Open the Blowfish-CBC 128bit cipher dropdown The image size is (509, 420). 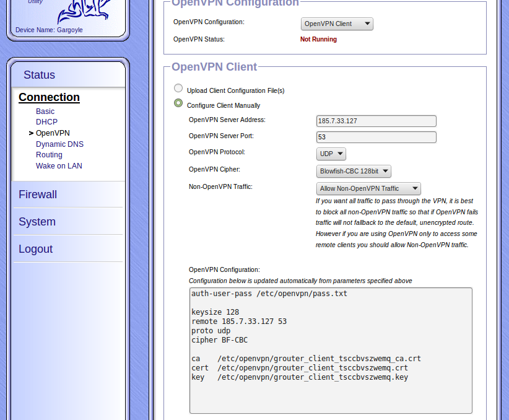point(354,171)
